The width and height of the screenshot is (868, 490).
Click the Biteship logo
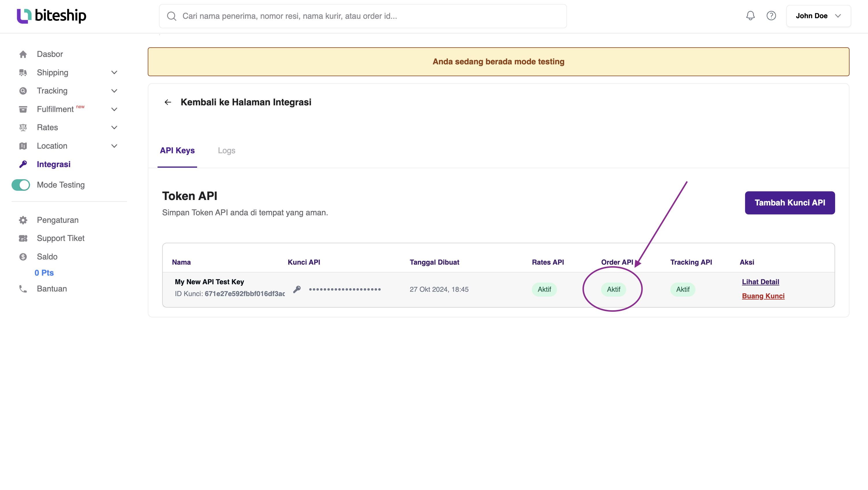(51, 16)
